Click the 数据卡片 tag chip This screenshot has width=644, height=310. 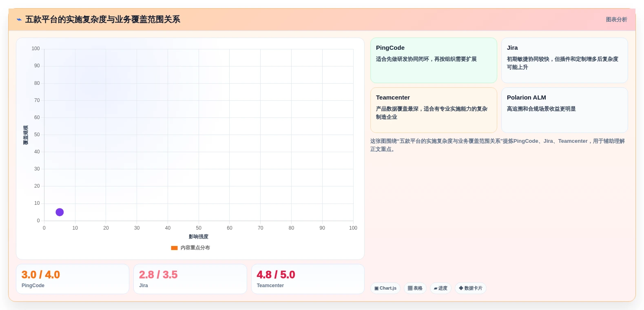[x=471, y=288]
